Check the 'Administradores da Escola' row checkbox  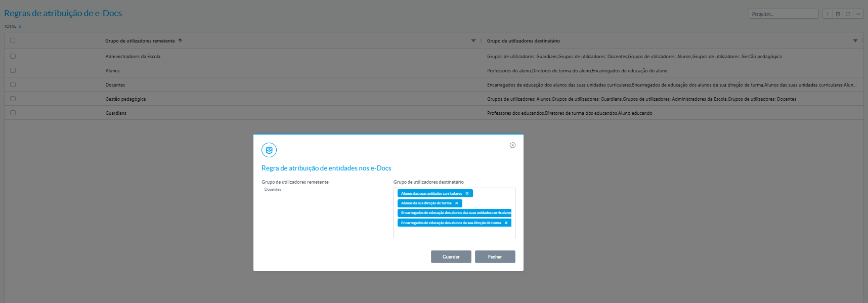(x=13, y=56)
